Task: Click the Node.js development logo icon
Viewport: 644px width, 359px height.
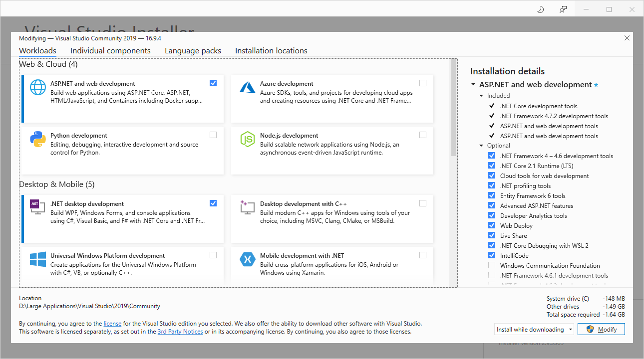Action: click(248, 139)
